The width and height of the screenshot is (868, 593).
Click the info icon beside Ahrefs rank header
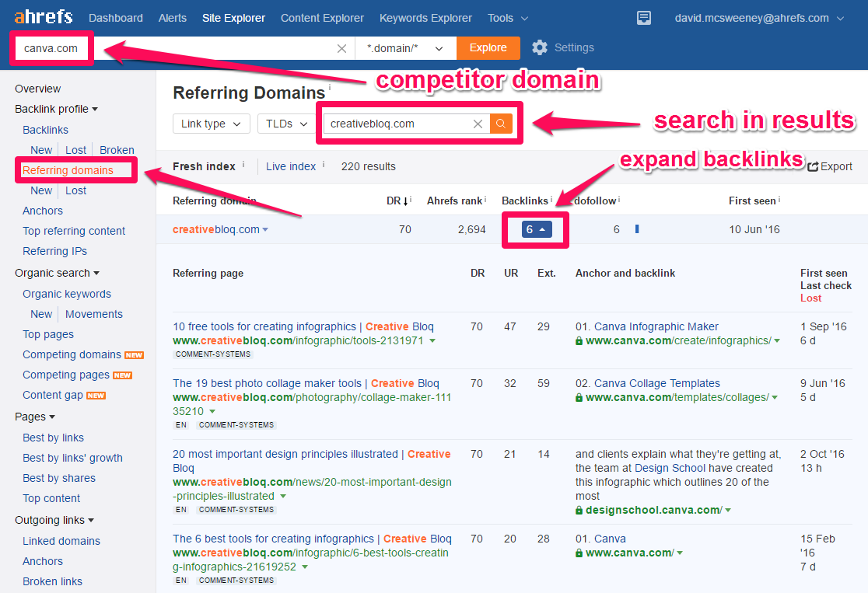(485, 199)
